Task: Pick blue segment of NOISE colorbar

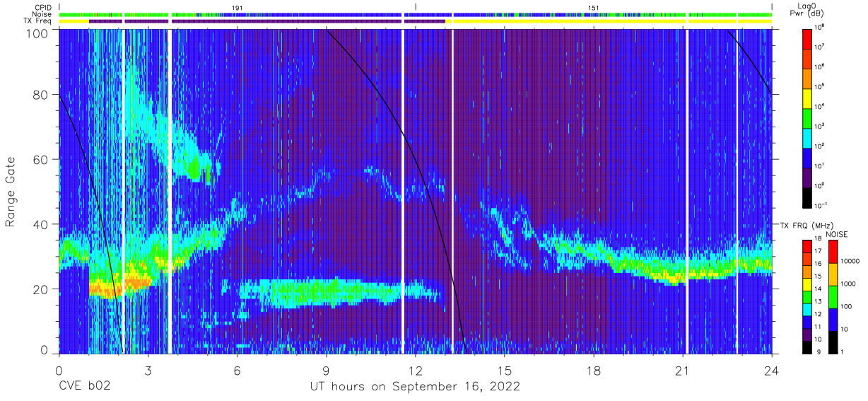Action: pos(832,319)
